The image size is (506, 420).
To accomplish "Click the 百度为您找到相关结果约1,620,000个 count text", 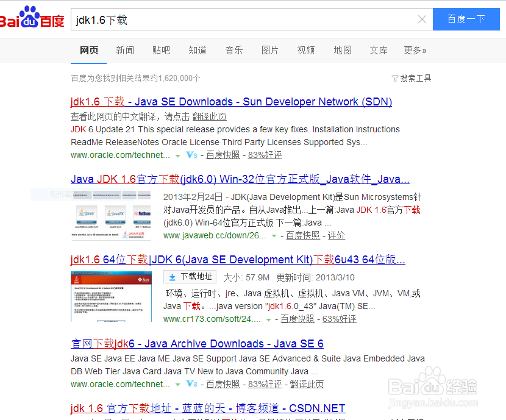I will [x=135, y=79].
